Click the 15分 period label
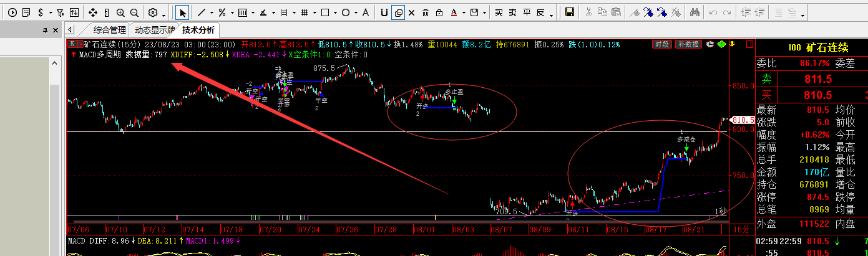The height and width of the screenshot is (256, 868). coord(740,229)
